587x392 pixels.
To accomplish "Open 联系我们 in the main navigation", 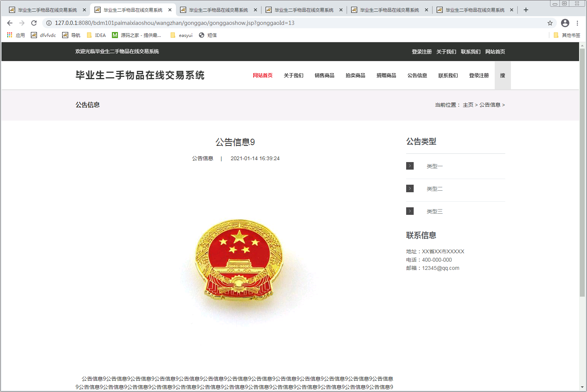I will pos(448,75).
